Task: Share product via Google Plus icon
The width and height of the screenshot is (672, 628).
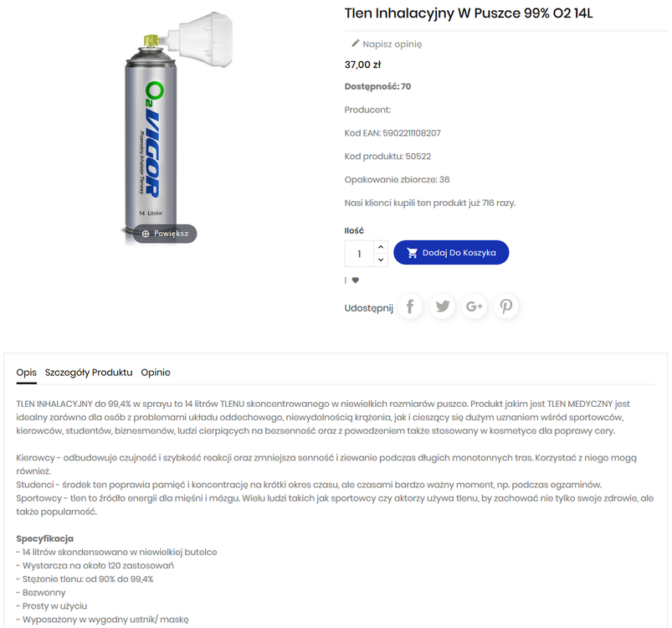Action: [x=474, y=306]
